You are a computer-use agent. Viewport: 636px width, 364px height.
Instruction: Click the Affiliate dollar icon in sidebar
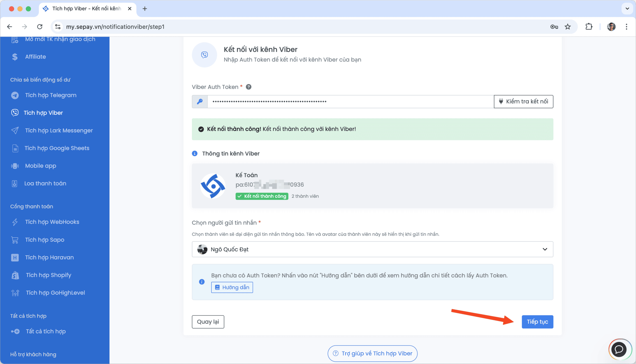click(x=15, y=57)
